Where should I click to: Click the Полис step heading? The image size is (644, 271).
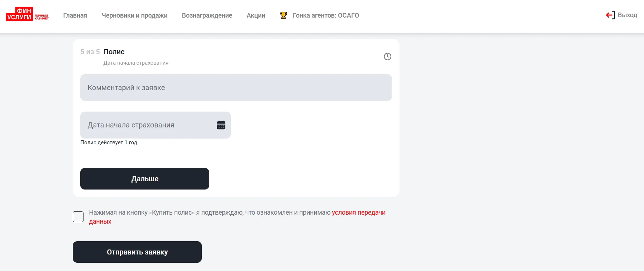coord(114,52)
